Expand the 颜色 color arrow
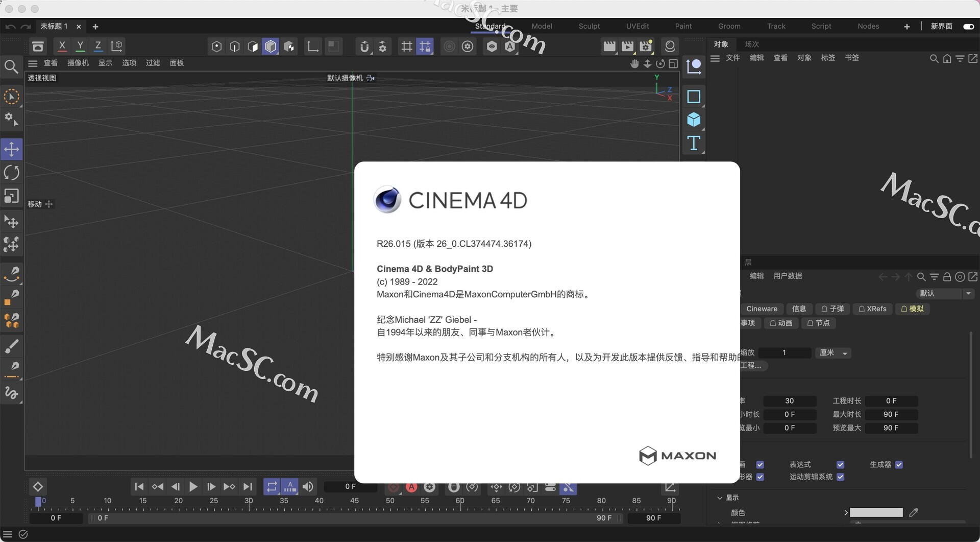Image resolution: width=980 pixels, height=542 pixels. coord(846,512)
